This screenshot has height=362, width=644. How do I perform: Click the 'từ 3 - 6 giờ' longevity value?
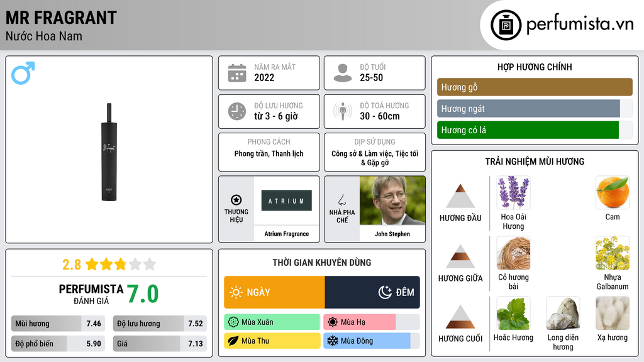click(x=276, y=116)
